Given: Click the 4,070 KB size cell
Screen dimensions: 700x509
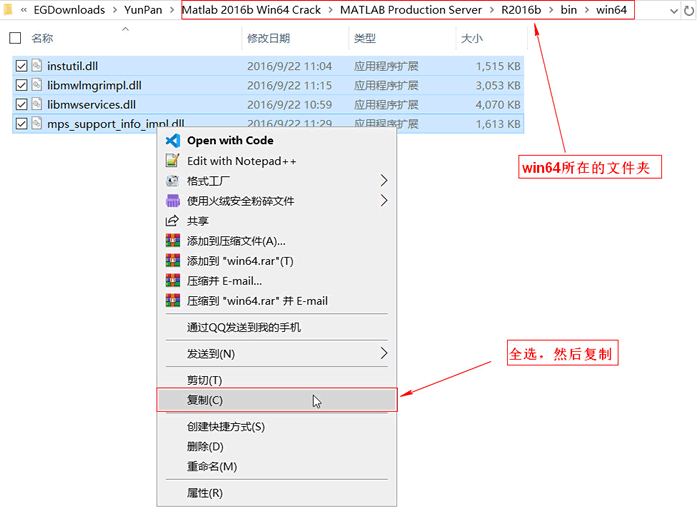Looking at the screenshot, I should (498, 104).
